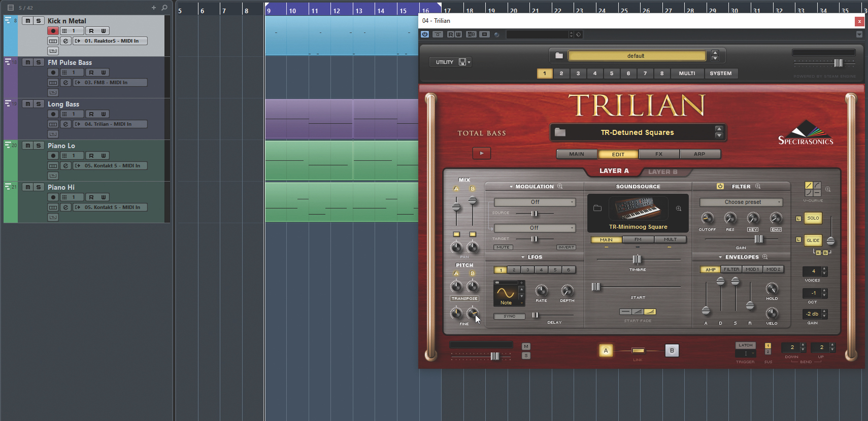The width and height of the screenshot is (868, 421).
Task: Open Kick n Metal output routing 01. Reaktor5
Action: (x=110, y=41)
